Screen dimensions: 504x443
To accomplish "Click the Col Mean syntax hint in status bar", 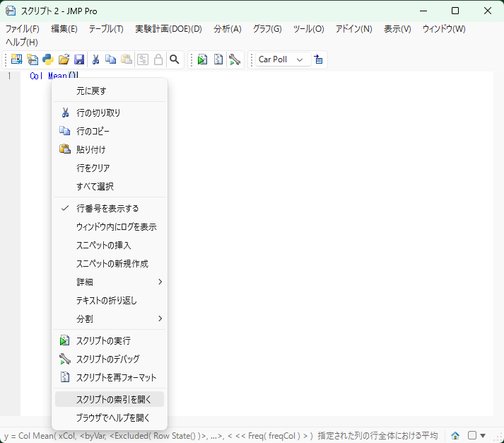I will click(158, 436).
